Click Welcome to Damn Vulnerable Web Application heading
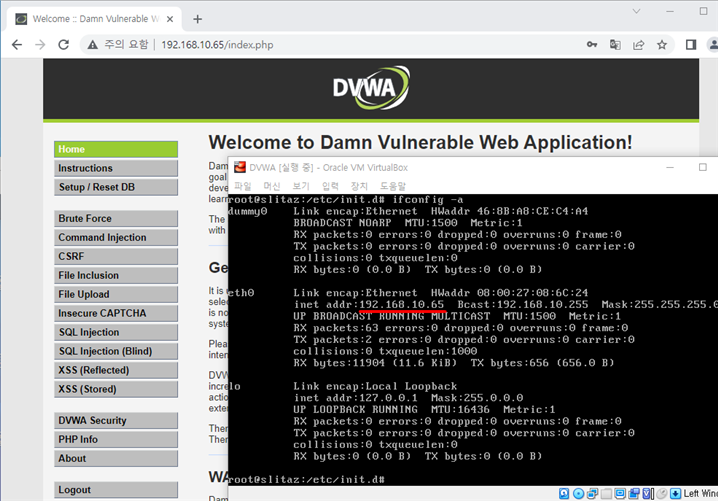This screenshot has height=501, width=718. click(x=420, y=142)
